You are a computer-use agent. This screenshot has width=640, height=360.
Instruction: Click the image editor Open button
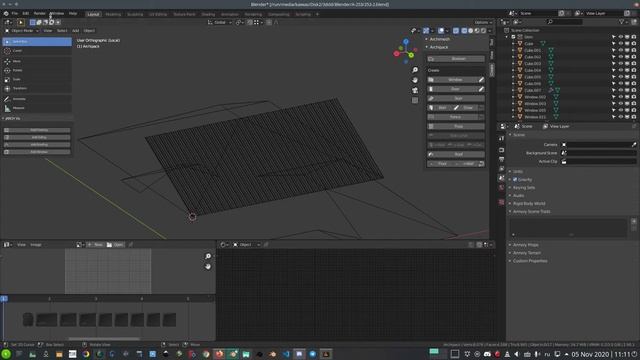115,245
